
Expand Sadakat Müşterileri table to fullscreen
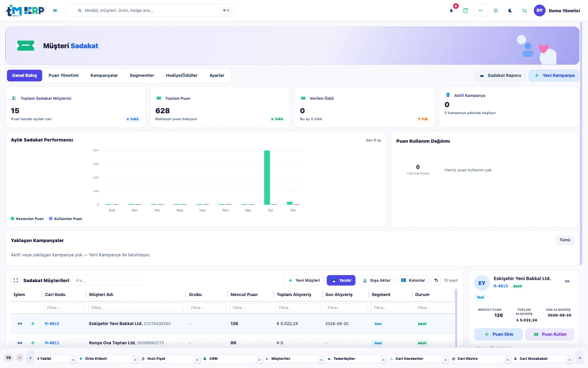pos(16,280)
